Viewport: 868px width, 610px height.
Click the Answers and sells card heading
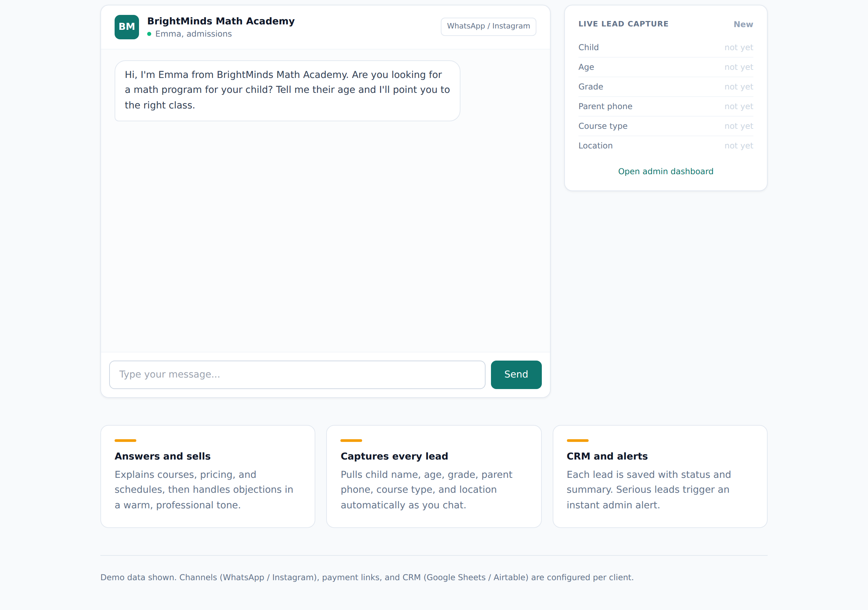tap(162, 456)
